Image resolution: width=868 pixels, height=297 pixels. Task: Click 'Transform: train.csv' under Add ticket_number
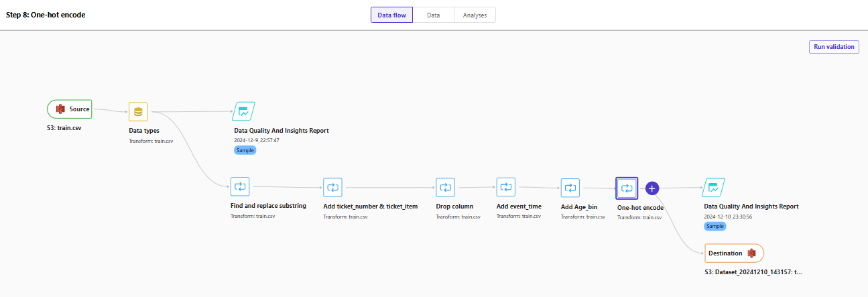point(345,217)
